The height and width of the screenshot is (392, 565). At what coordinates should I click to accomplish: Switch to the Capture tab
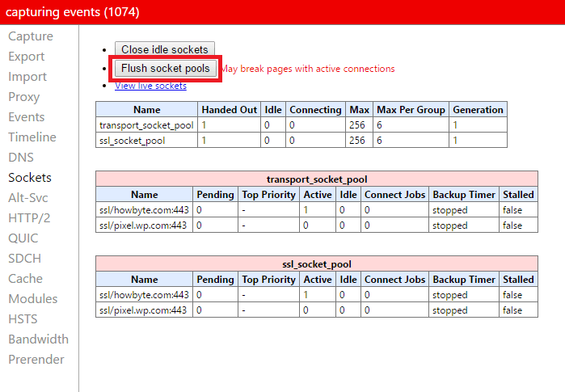pos(31,36)
